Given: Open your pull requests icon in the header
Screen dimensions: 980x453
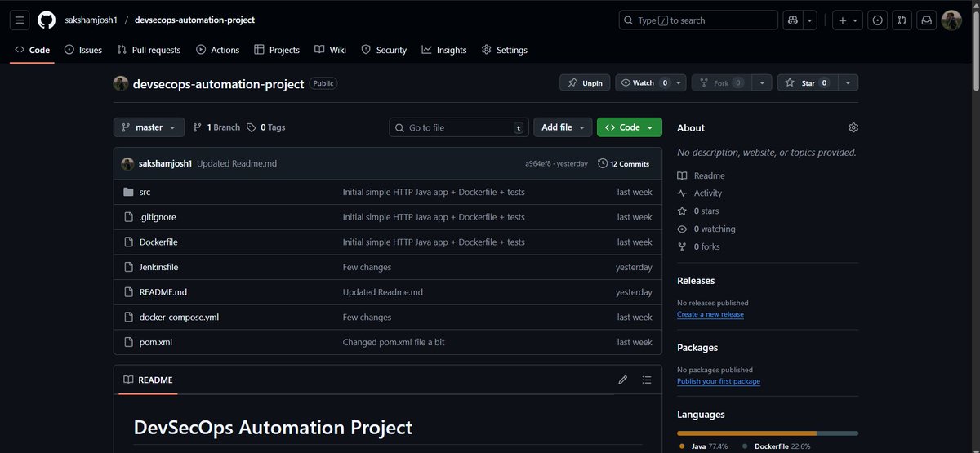Looking at the screenshot, I should (902, 20).
